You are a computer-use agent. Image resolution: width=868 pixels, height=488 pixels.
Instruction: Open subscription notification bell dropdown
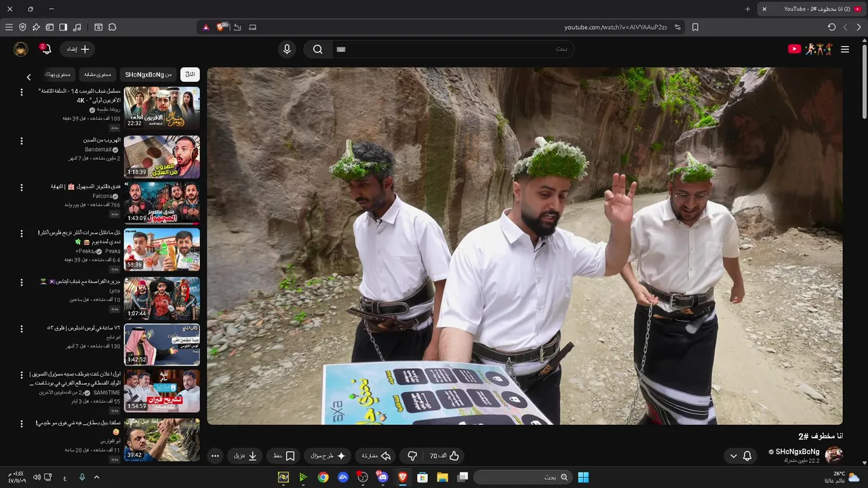[x=741, y=456]
